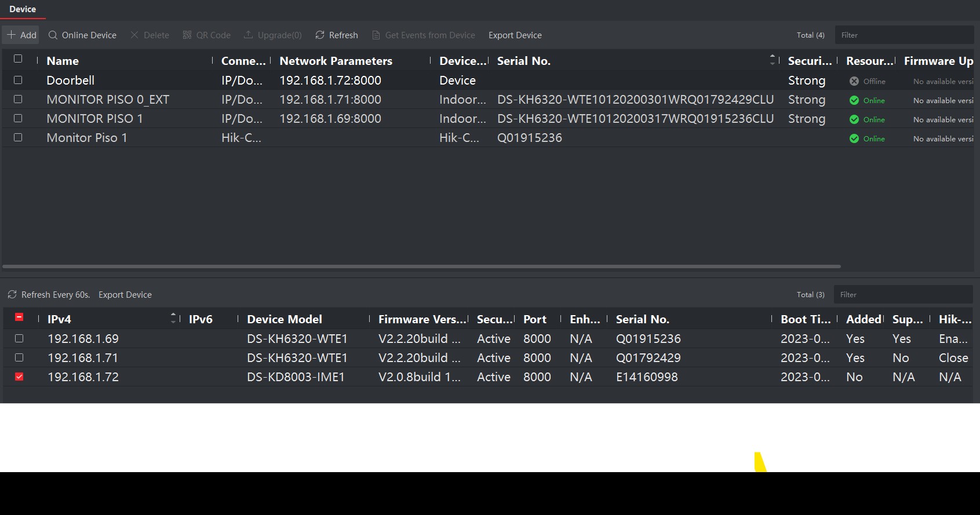The width and height of the screenshot is (980, 515).
Task: Click Export Device in top toolbar
Action: 515,35
